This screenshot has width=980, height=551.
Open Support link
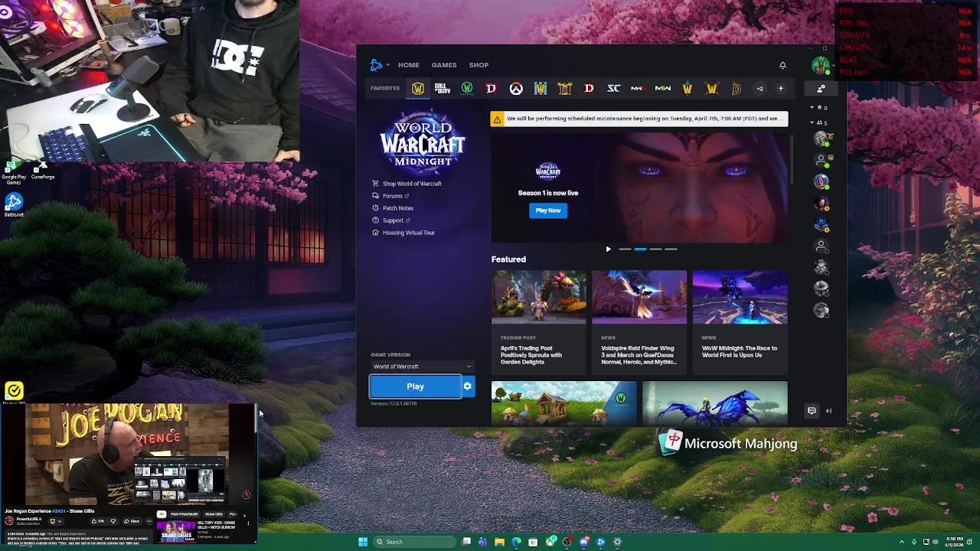pyautogui.click(x=391, y=220)
